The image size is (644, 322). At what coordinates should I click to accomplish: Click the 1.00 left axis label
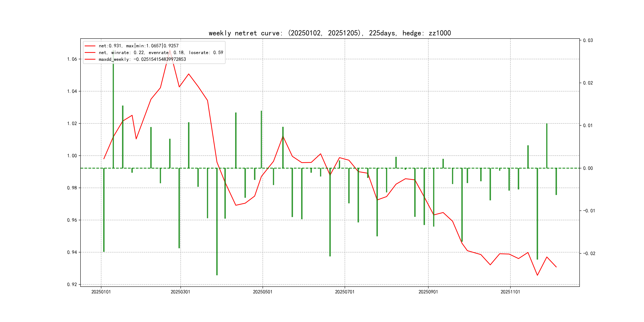tap(72, 156)
